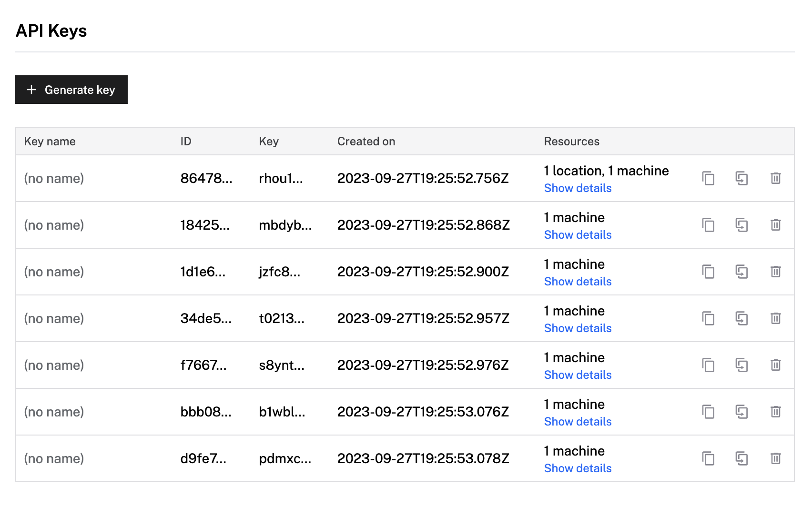
Task: Click the Generate key button
Action: click(x=71, y=90)
